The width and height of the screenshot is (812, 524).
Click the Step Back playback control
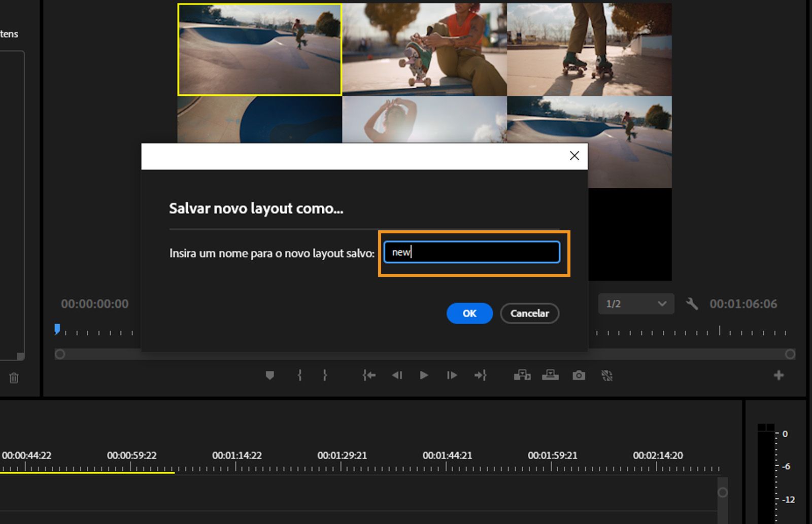coord(397,375)
